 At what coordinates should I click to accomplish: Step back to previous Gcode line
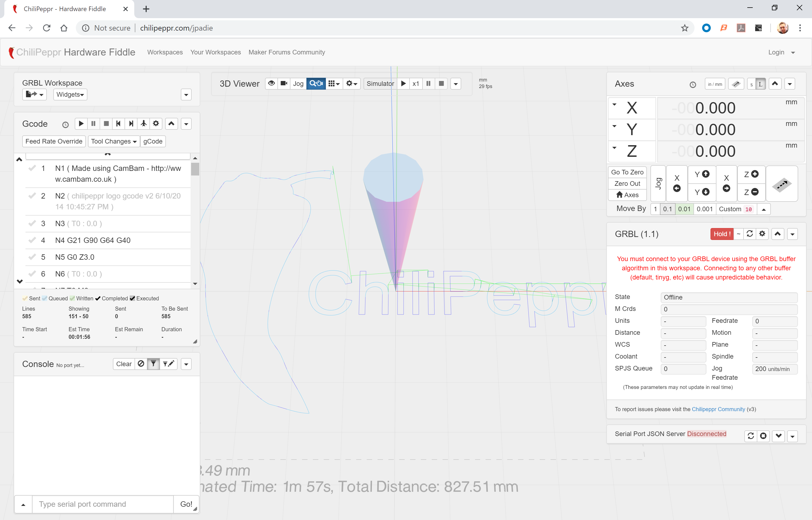click(x=118, y=123)
